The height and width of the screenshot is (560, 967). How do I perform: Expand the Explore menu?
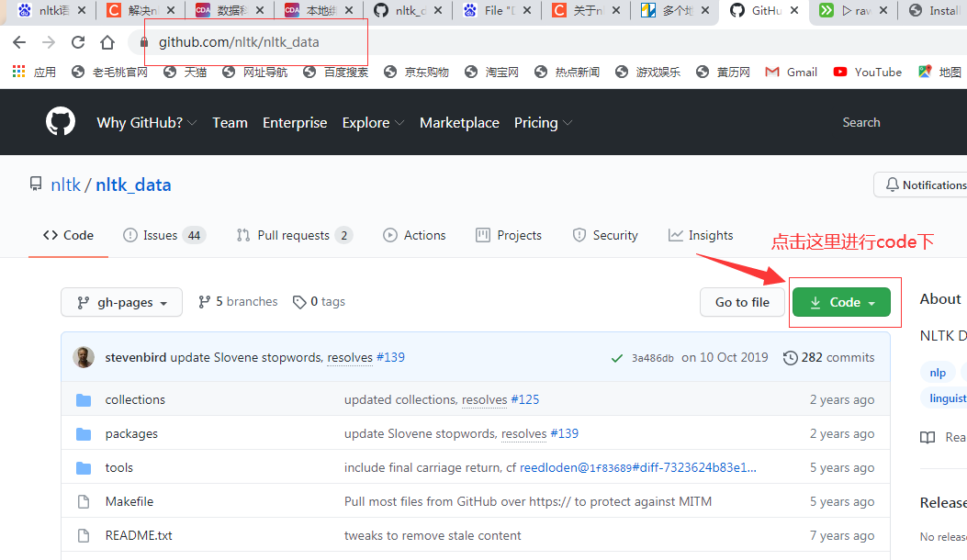[x=373, y=123]
